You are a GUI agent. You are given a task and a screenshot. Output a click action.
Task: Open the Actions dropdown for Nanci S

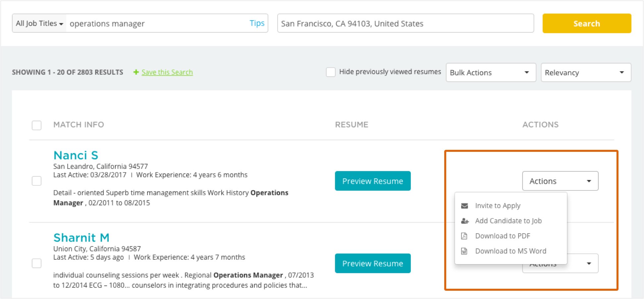(560, 181)
